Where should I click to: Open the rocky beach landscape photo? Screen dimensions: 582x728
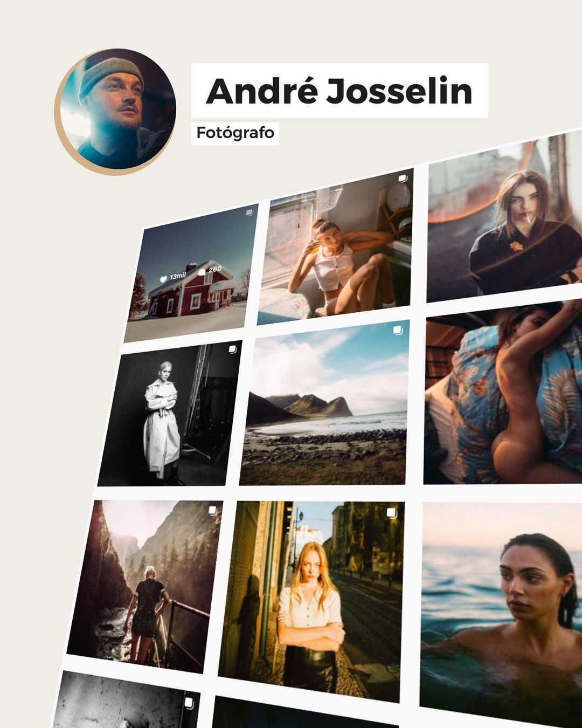(324, 403)
